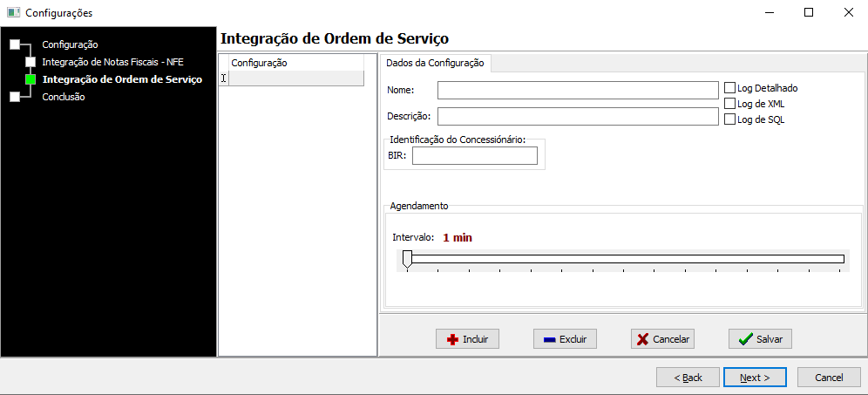Focus the BIR input field
Image resolution: width=868 pixels, height=395 pixels.
coord(475,156)
